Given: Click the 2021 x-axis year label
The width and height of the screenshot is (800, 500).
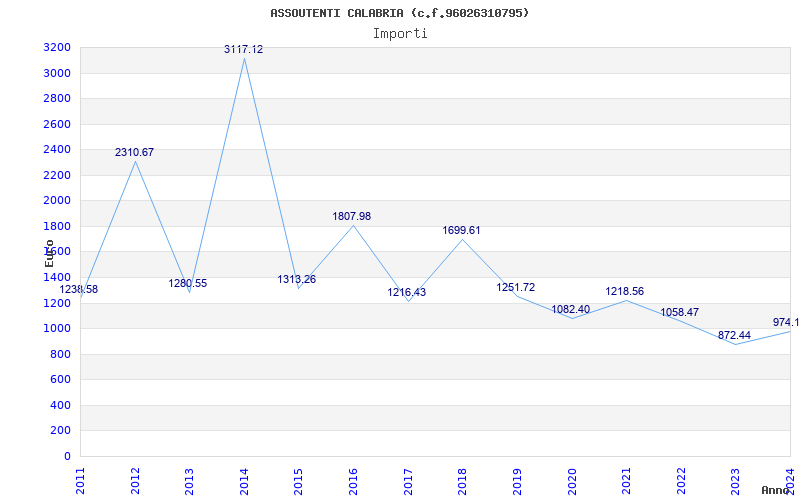Looking at the screenshot, I should (x=626, y=481).
